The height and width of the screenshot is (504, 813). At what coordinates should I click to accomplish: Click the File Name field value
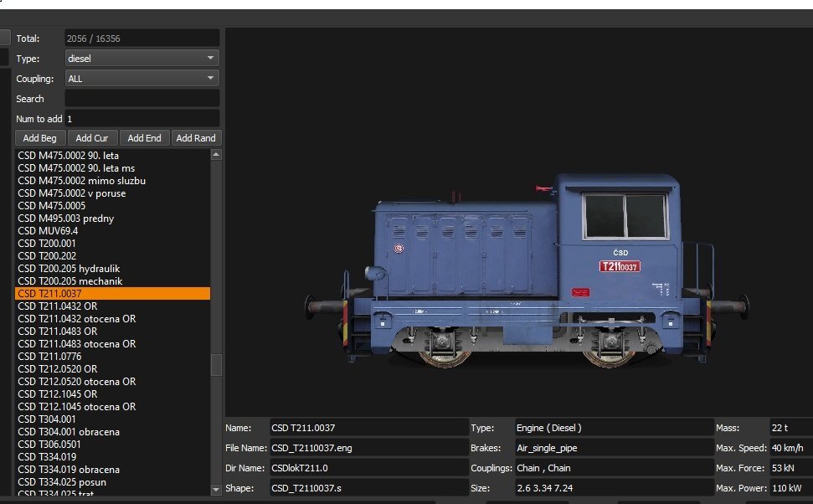click(x=368, y=448)
